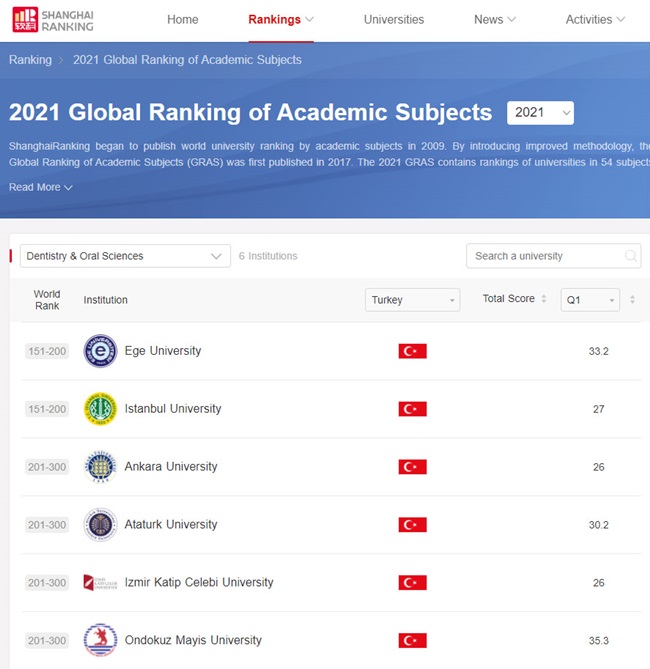Go to the Universities page

coord(394,20)
